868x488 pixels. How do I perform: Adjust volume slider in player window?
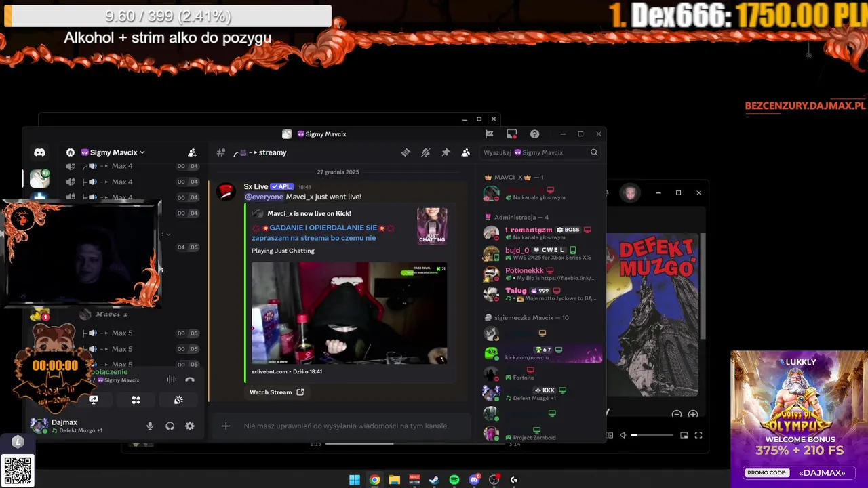point(652,435)
